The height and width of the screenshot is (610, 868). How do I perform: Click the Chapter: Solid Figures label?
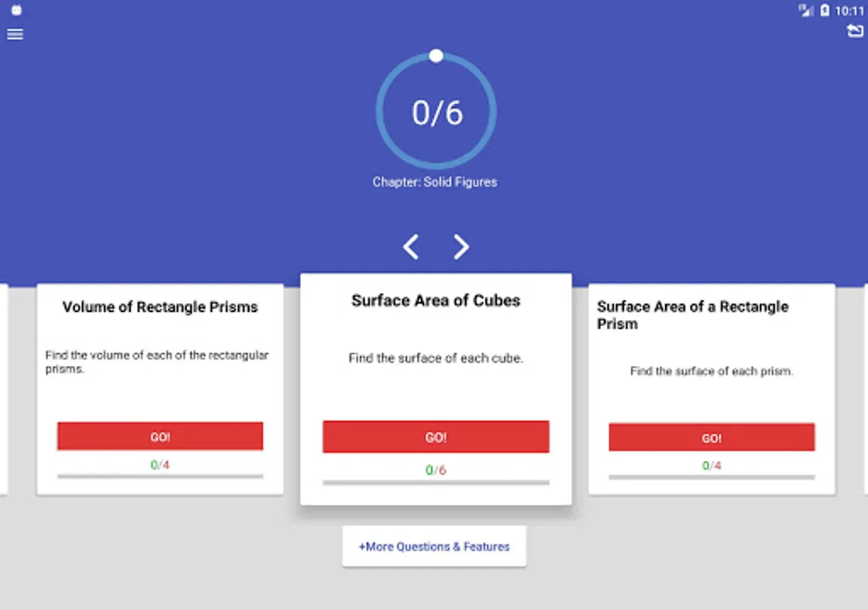pyautogui.click(x=435, y=182)
